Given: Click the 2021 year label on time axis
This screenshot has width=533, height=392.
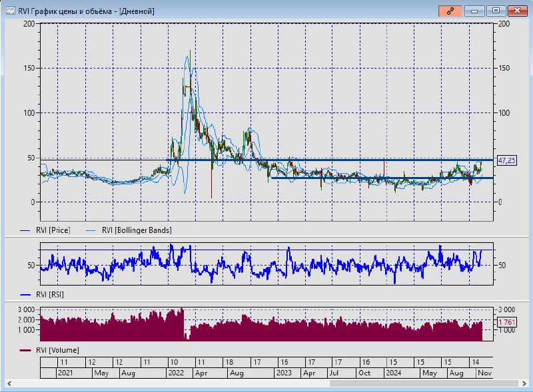Looking at the screenshot, I should pyautogui.click(x=65, y=373).
